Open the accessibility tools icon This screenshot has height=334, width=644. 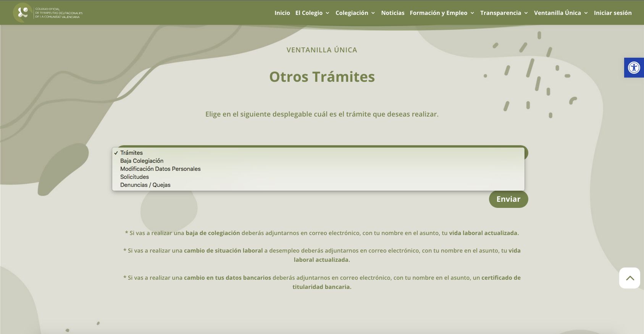tap(634, 68)
